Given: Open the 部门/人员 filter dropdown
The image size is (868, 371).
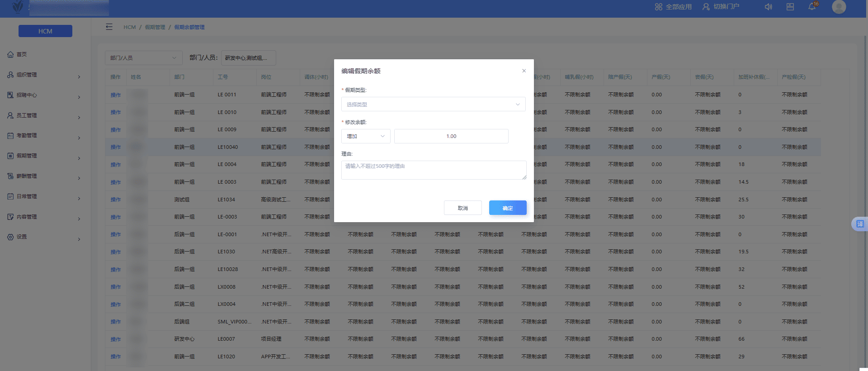Looking at the screenshot, I should pyautogui.click(x=143, y=58).
